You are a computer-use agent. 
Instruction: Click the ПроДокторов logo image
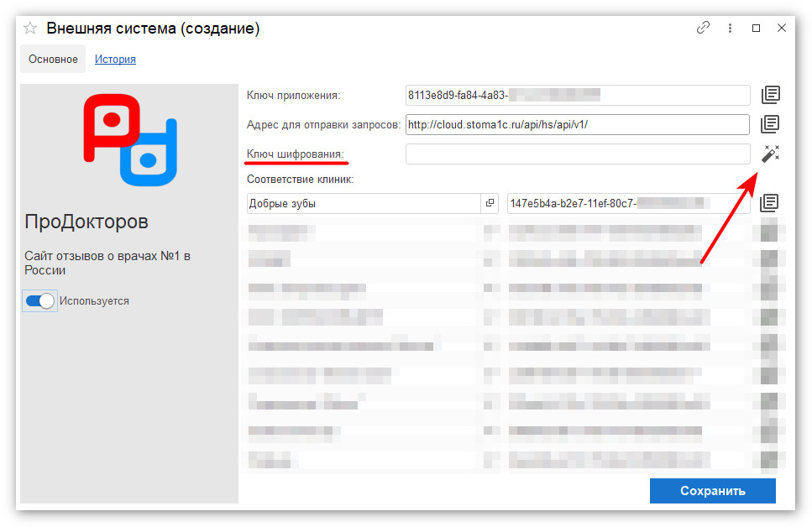tap(130, 138)
